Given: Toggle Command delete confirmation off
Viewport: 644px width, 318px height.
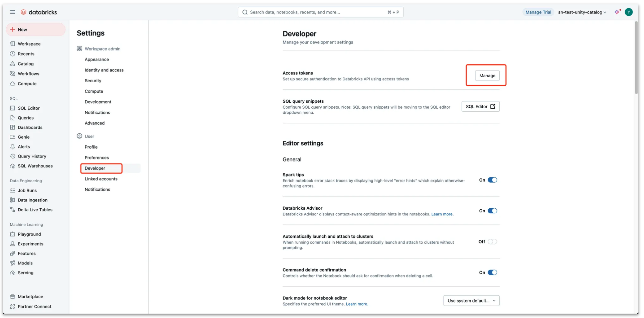Looking at the screenshot, I should point(492,273).
